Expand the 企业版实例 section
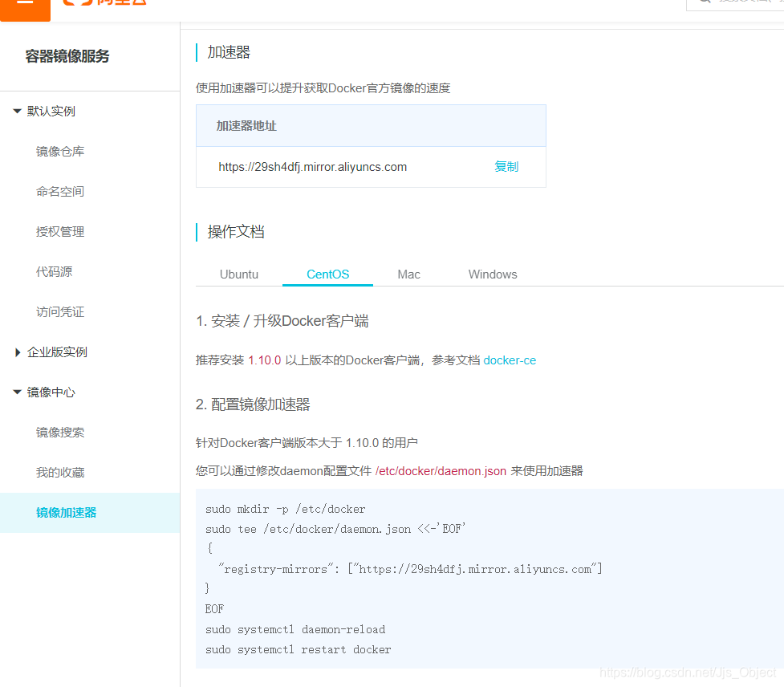The width and height of the screenshot is (784, 687). (x=51, y=352)
